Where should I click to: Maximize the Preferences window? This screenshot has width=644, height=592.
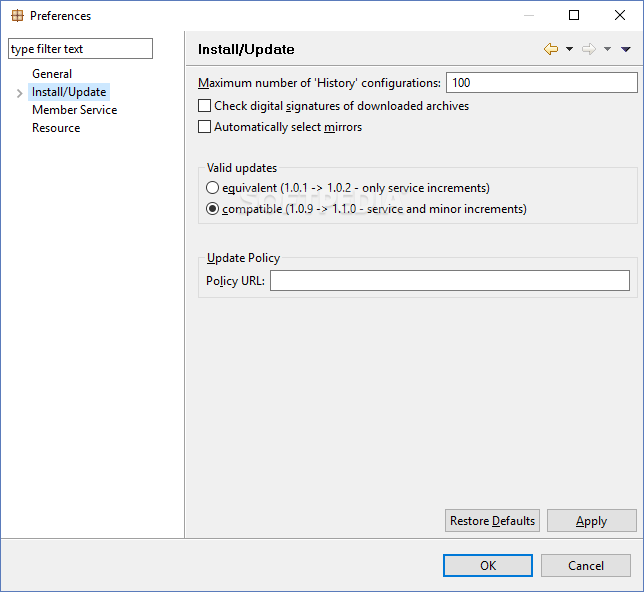click(574, 15)
